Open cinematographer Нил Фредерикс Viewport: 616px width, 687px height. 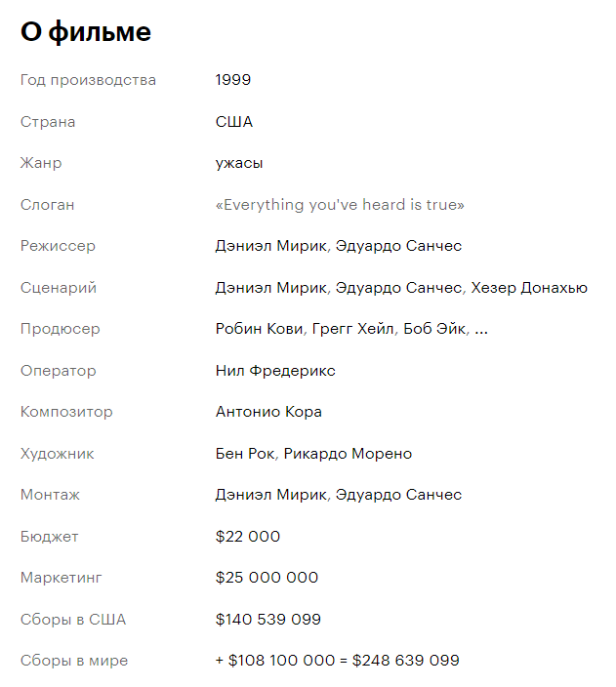pyautogui.click(x=275, y=371)
